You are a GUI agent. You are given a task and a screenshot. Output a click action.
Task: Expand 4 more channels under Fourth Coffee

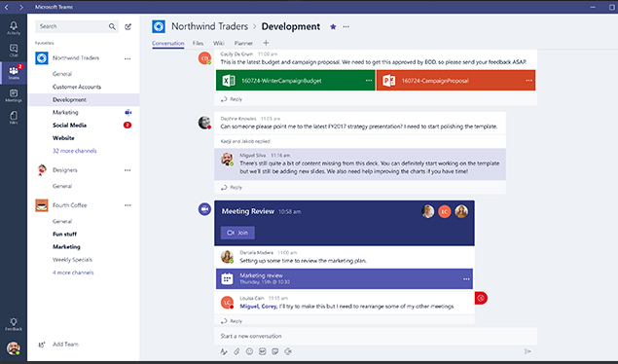pyautogui.click(x=73, y=273)
